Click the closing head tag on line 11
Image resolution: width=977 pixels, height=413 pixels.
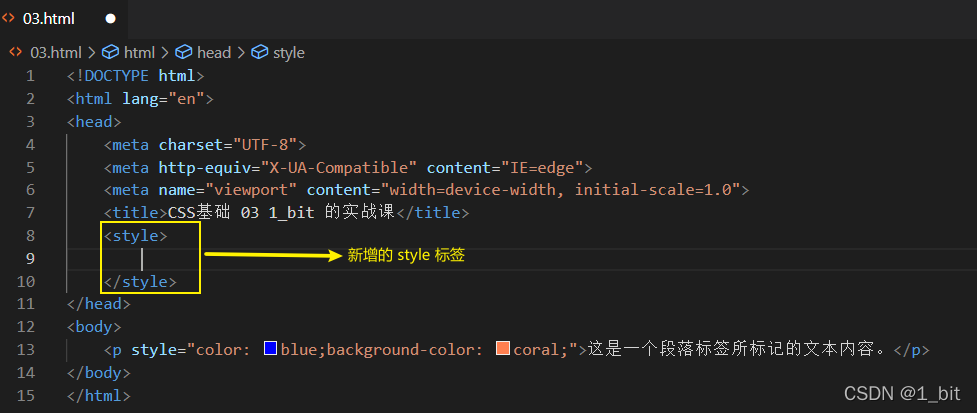pos(99,304)
